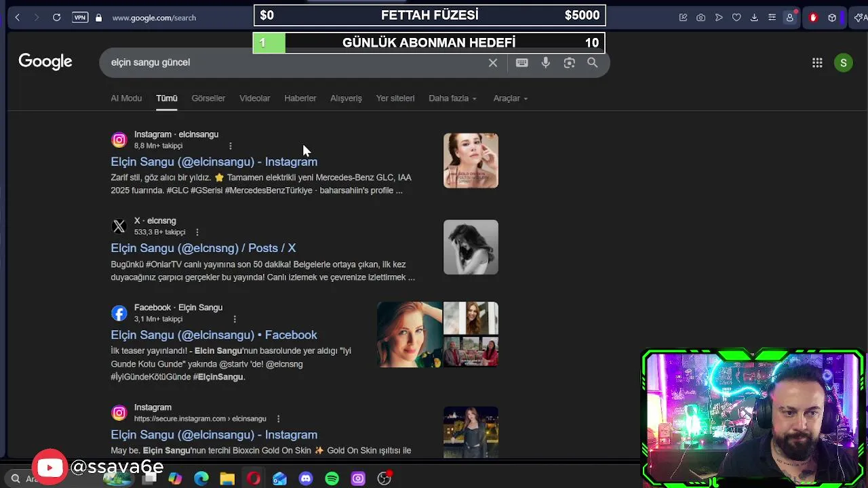868x488 pixels.
Task: Open more options for Instagram elcinsangu result
Action: tap(231, 146)
